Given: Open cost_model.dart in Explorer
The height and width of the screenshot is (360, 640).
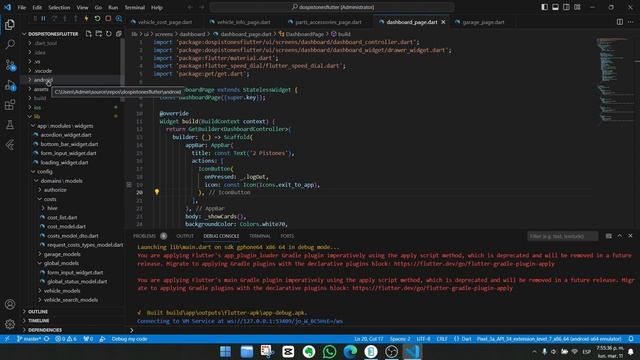Looking at the screenshot, I should [x=66, y=227].
